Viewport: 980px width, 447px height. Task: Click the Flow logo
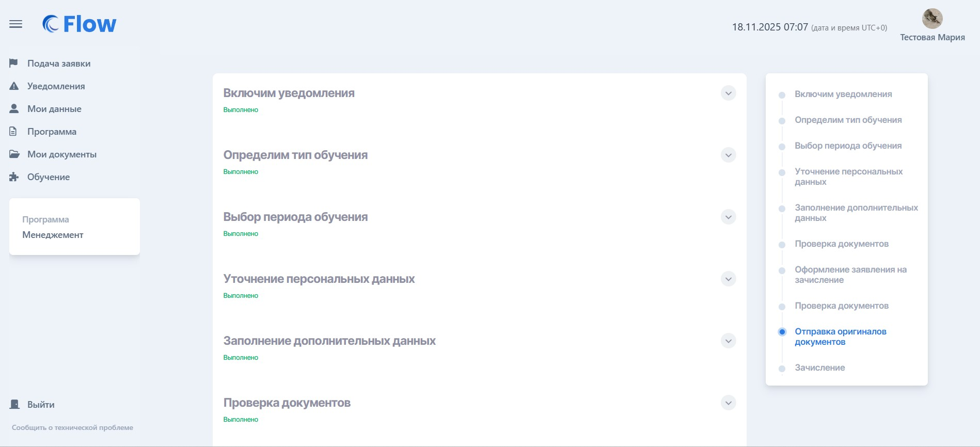tap(80, 24)
